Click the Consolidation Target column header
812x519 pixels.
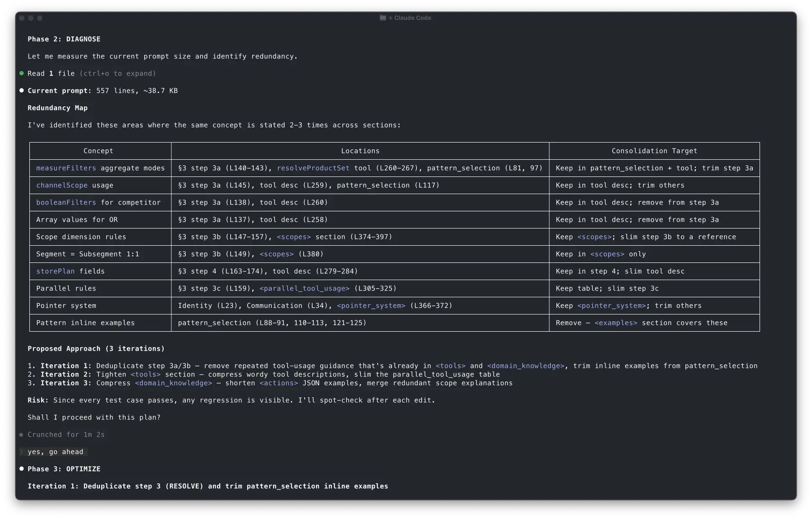(x=654, y=151)
